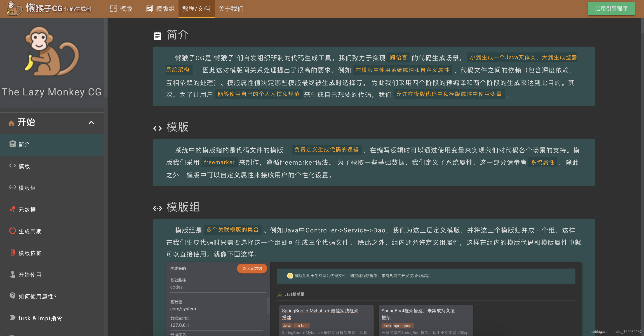
Task: Click the 元数据 dots icon in the sidebar
Action: pos(12,209)
